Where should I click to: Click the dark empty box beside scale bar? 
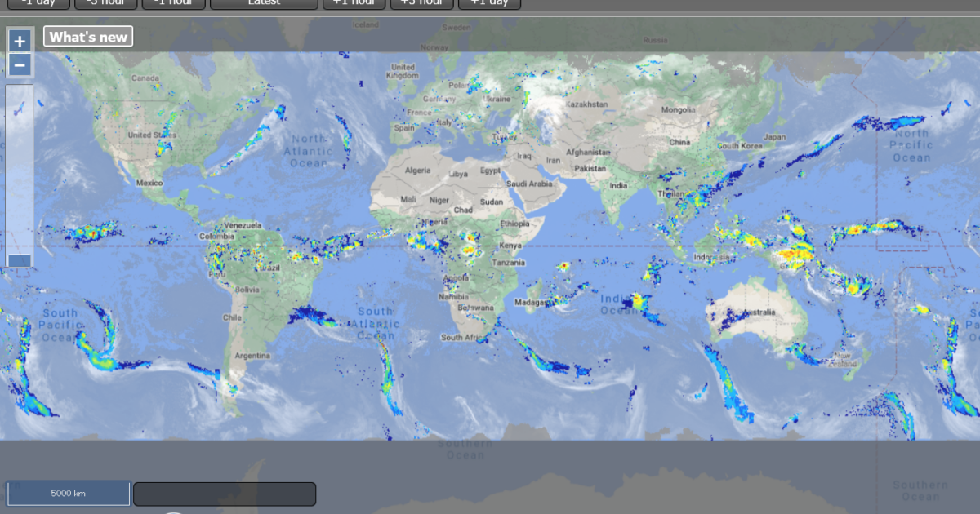(x=225, y=494)
